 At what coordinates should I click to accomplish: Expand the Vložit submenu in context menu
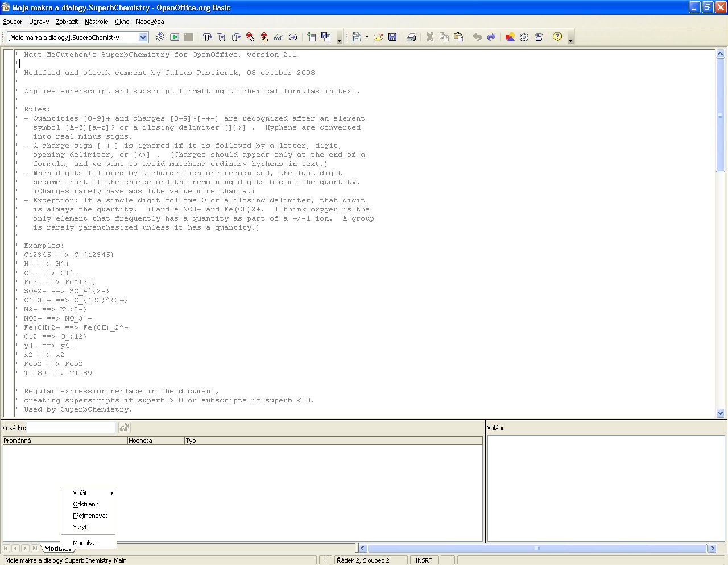[88, 493]
